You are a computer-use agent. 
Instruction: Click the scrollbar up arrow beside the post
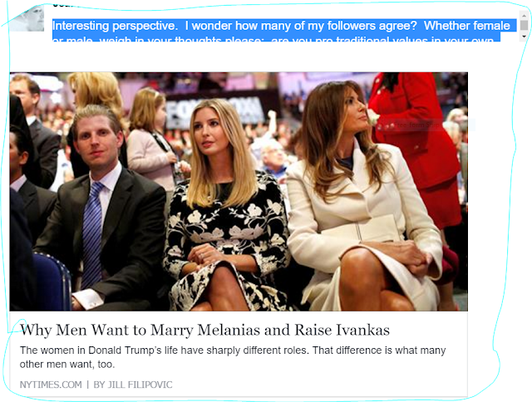click(x=525, y=16)
